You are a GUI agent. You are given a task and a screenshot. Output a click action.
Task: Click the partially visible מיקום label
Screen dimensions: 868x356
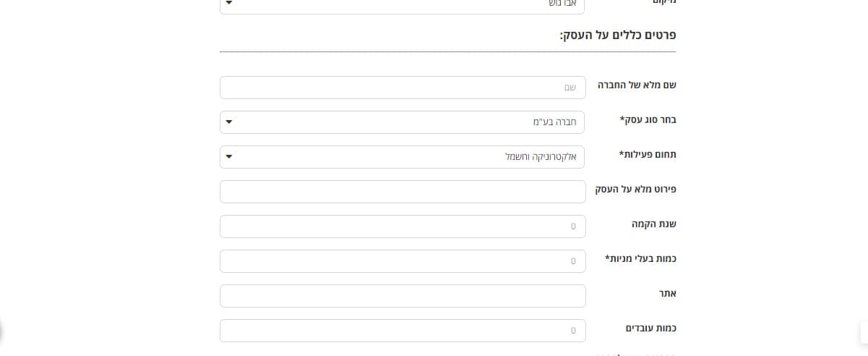663,3
